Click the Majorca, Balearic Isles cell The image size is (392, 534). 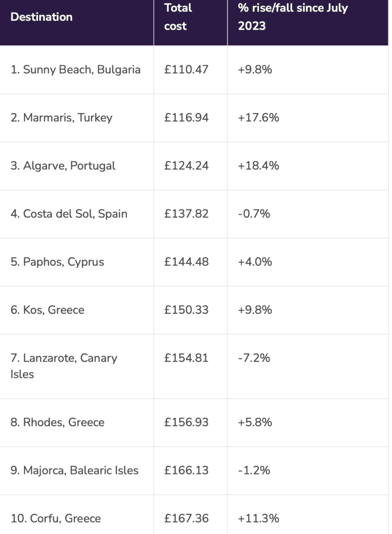(x=77, y=471)
